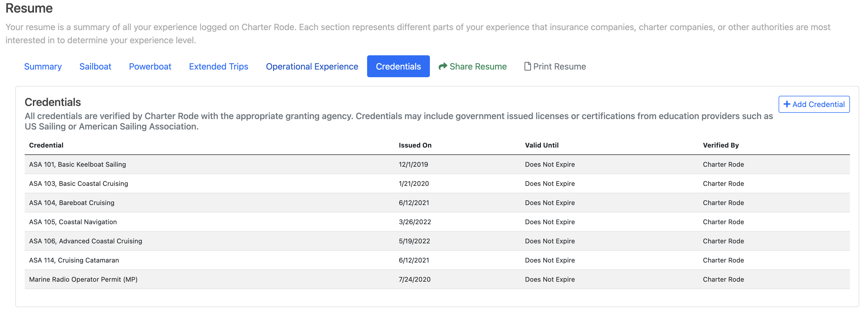Select Marine Radio Operator Permit (MP) row

click(437, 279)
